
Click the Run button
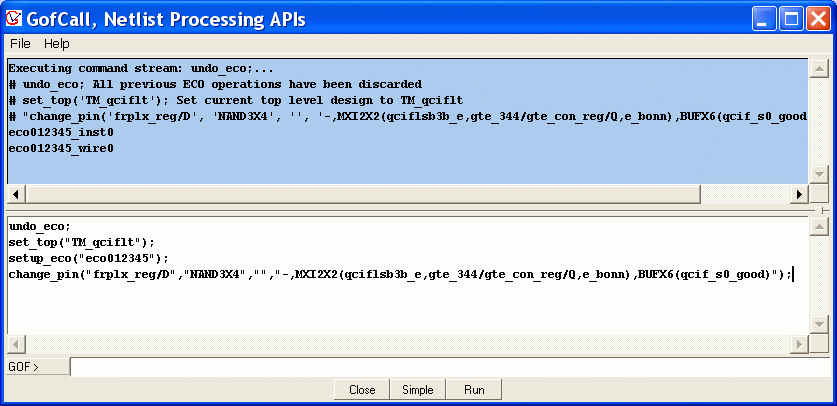point(474,390)
